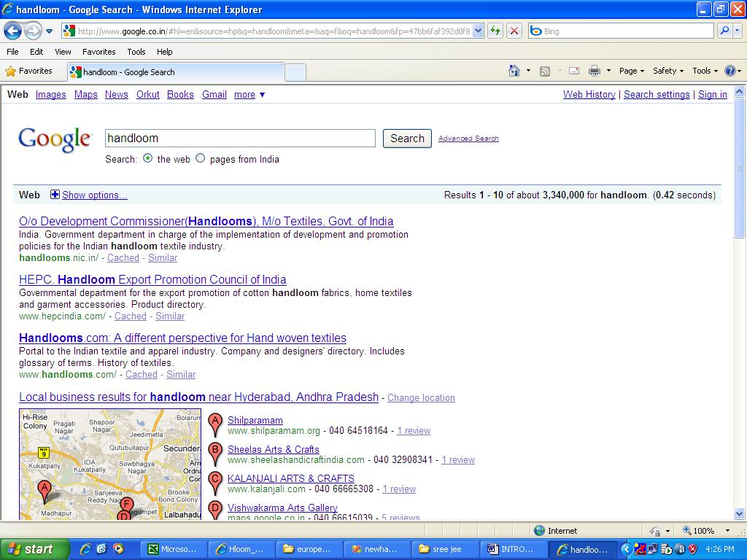
Task: Switch to the INTRO Word document taskbar button
Action: click(513, 549)
